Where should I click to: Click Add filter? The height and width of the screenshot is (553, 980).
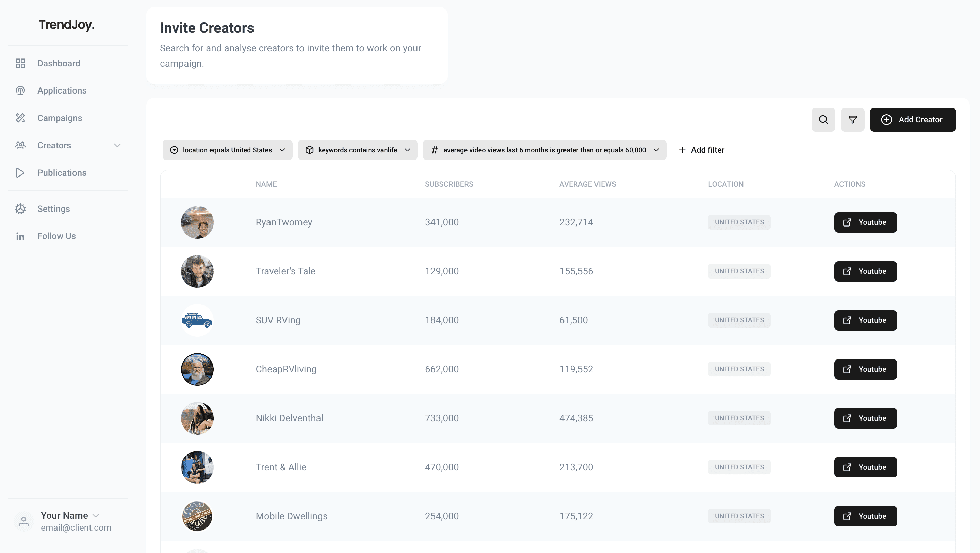coord(702,150)
